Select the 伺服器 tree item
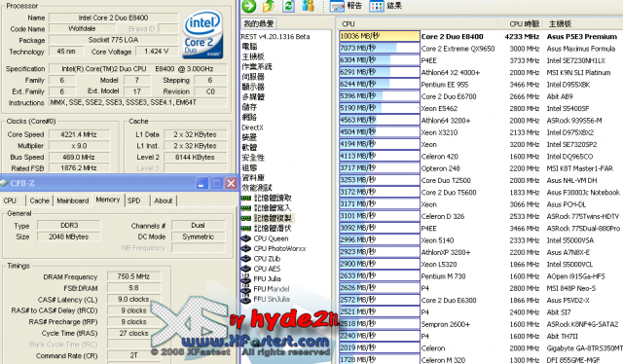Screen dimensions: 623x364 coord(253,77)
